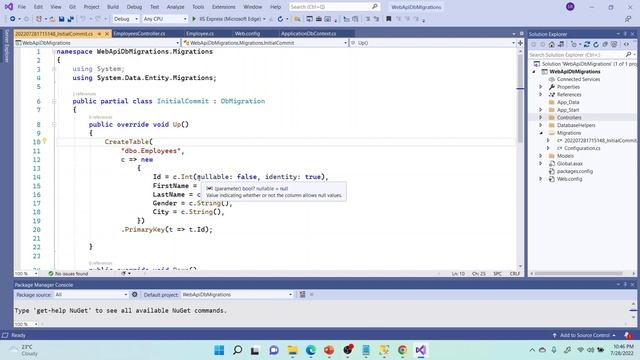Click Solution Explorer view code icon
This screenshot has height=360, width=640.
point(626,44)
